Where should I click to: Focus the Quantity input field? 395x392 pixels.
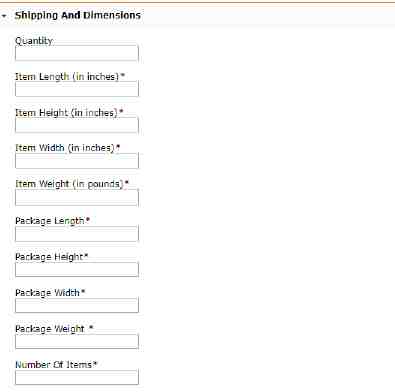pyautogui.click(x=77, y=53)
